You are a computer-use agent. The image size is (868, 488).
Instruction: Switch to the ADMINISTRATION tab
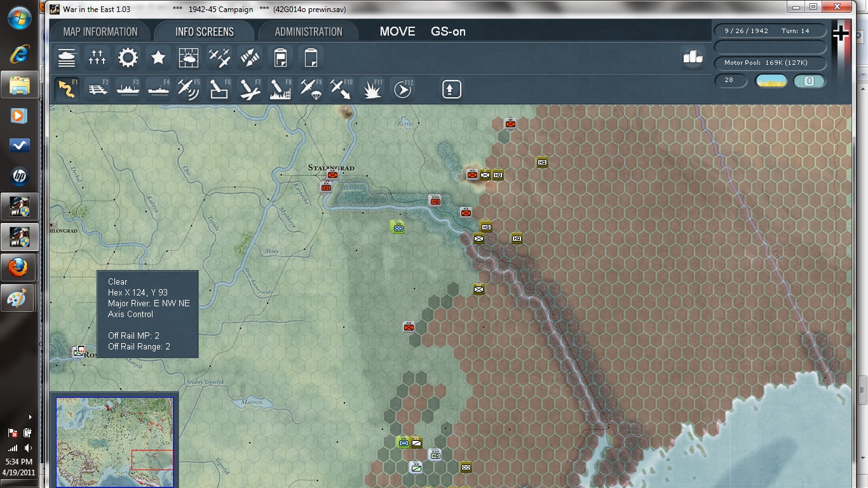309,32
